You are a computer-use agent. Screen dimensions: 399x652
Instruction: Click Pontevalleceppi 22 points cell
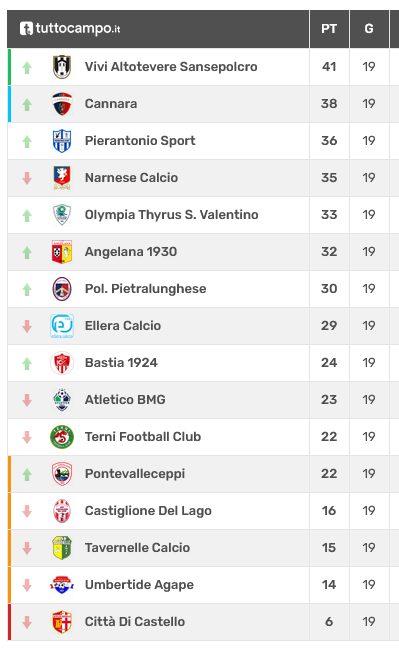[x=329, y=474]
